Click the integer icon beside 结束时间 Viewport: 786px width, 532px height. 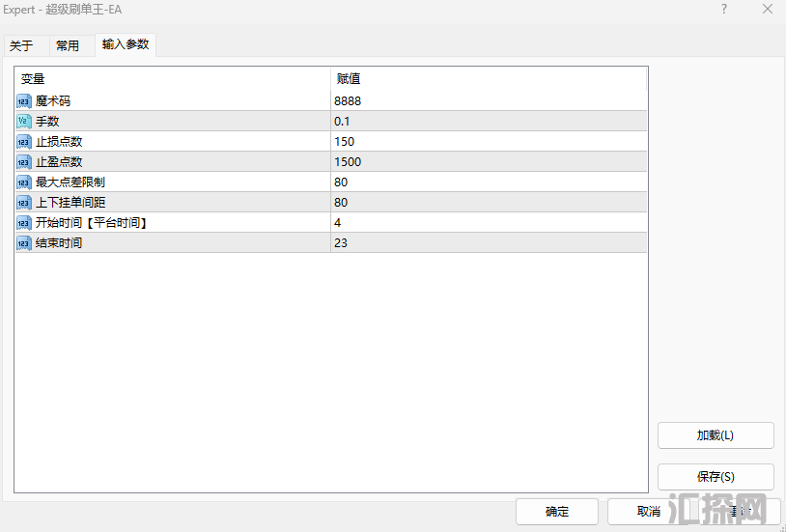[24, 242]
